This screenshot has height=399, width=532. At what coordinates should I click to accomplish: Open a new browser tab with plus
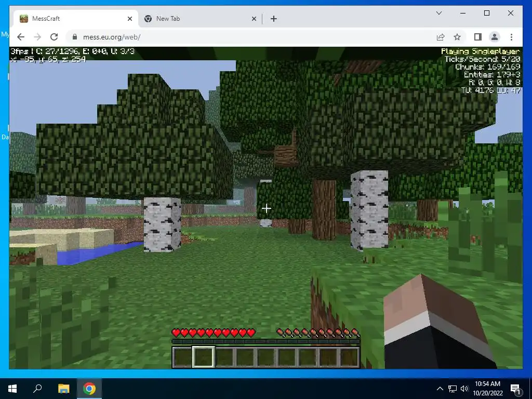point(274,19)
